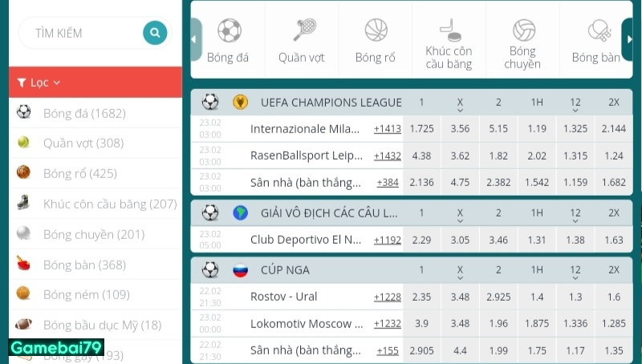
Task: Click the +1413 more markets link
Action: 388,128
